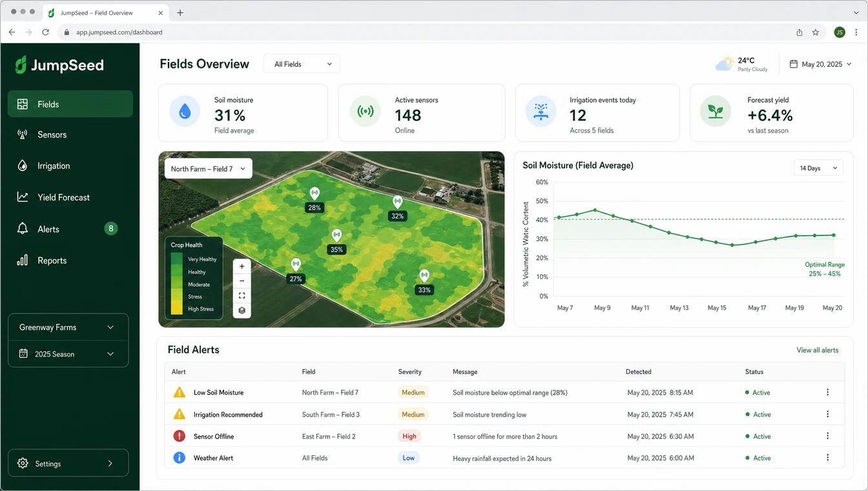Click the Irrigation Recommended warning icon
Screen dimensions: 868x491
[179, 414]
